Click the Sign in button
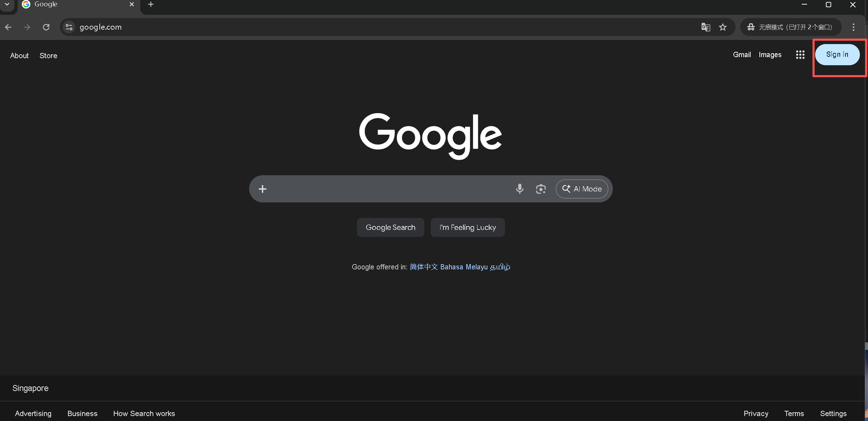This screenshot has width=868, height=421. (837, 55)
